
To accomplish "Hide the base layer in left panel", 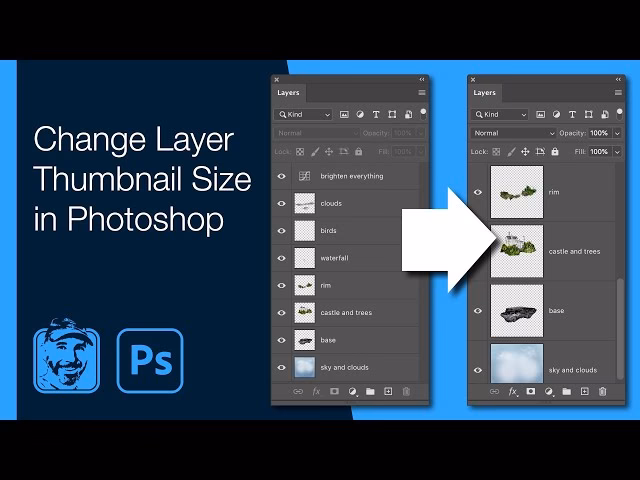I will 282,340.
